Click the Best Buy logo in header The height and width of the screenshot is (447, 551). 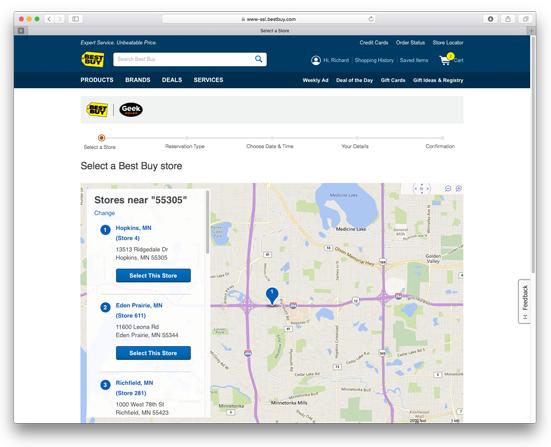(x=93, y=59)
